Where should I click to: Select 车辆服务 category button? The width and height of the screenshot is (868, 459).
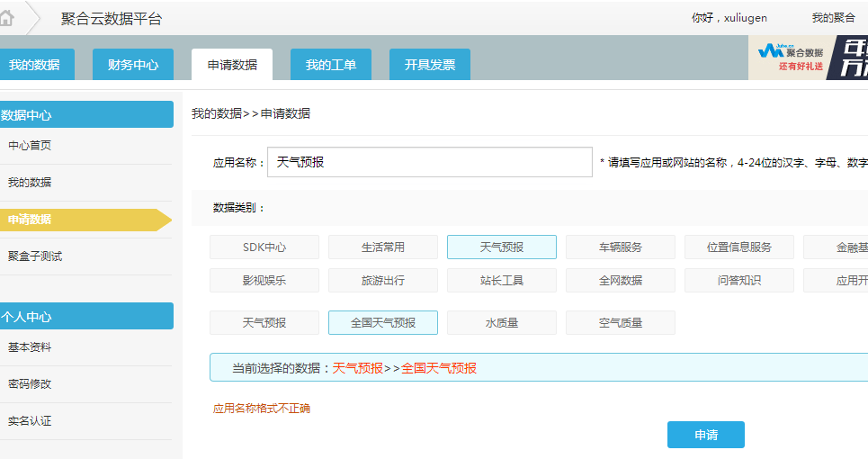coord(621,247)
